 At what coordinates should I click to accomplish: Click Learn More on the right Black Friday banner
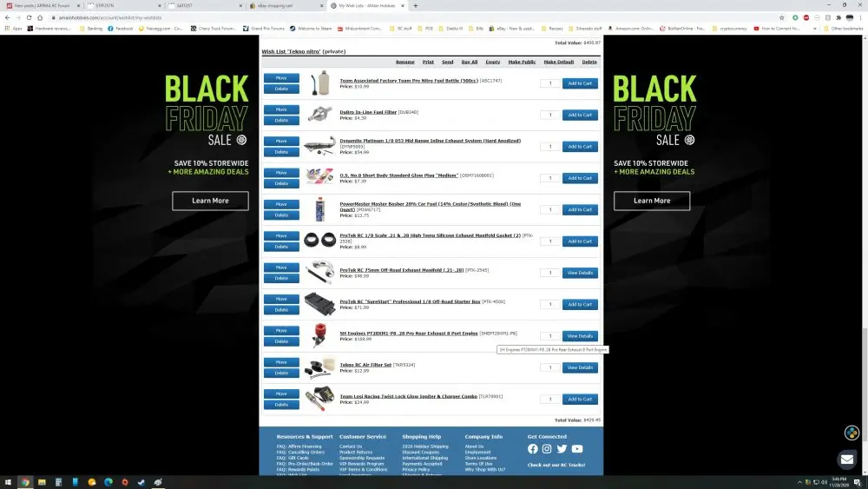pos(652,201)
